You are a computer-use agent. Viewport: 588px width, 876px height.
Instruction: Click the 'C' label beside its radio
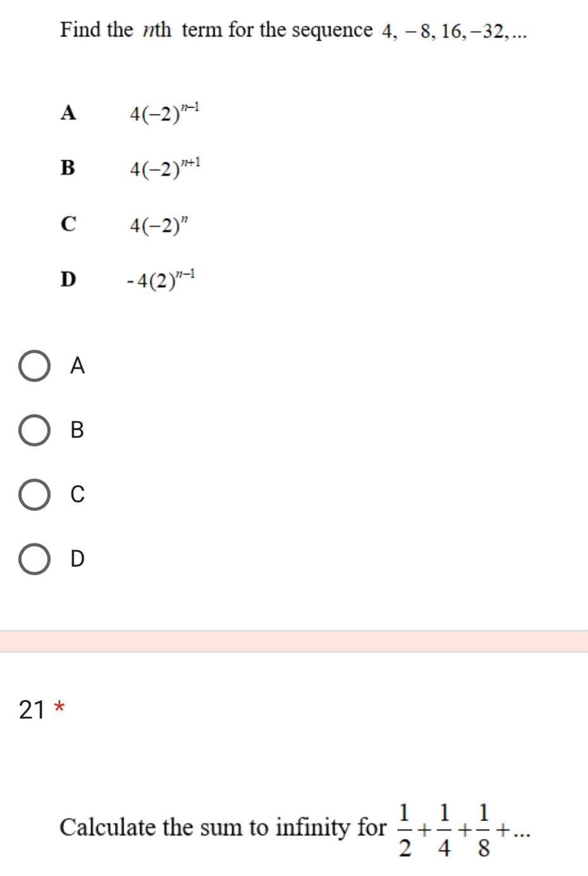coord(77,495)
